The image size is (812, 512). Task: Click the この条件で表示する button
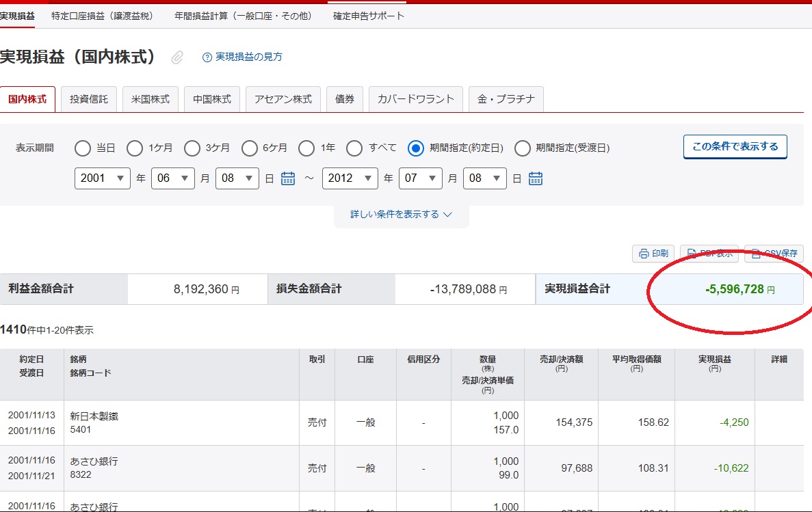[x=735, y=147]
